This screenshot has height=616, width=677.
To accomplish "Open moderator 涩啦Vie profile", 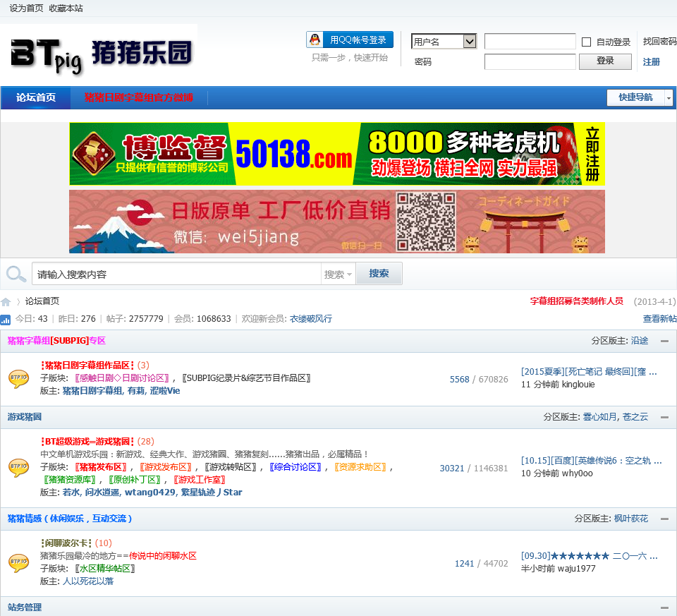I will point(164,391).
